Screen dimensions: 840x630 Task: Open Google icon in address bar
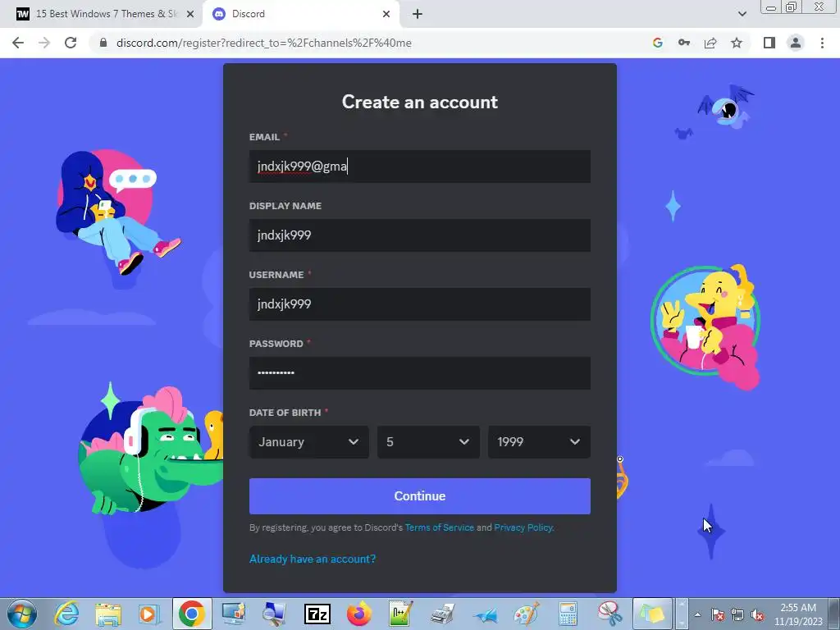coord(658,43)
